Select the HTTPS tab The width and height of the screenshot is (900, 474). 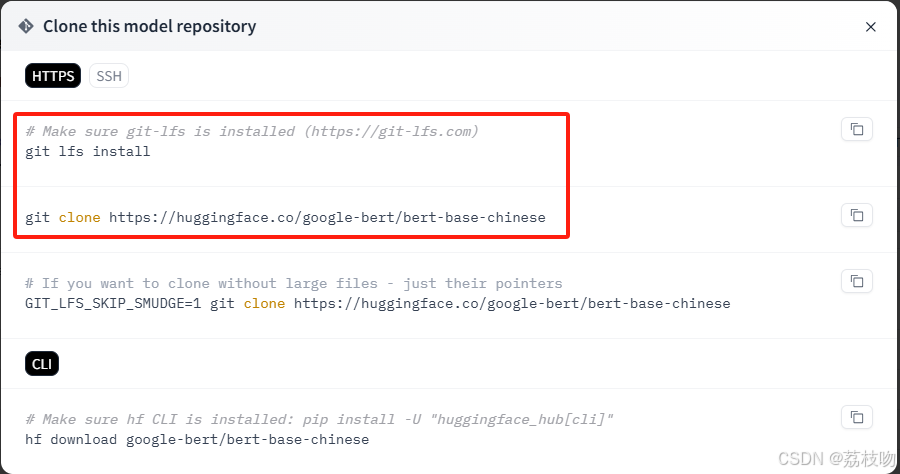coord(53,76)
